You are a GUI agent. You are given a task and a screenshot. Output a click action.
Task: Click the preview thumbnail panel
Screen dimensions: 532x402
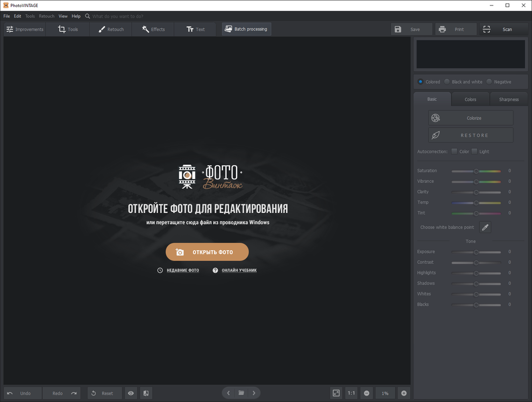[x=471, y=54]
